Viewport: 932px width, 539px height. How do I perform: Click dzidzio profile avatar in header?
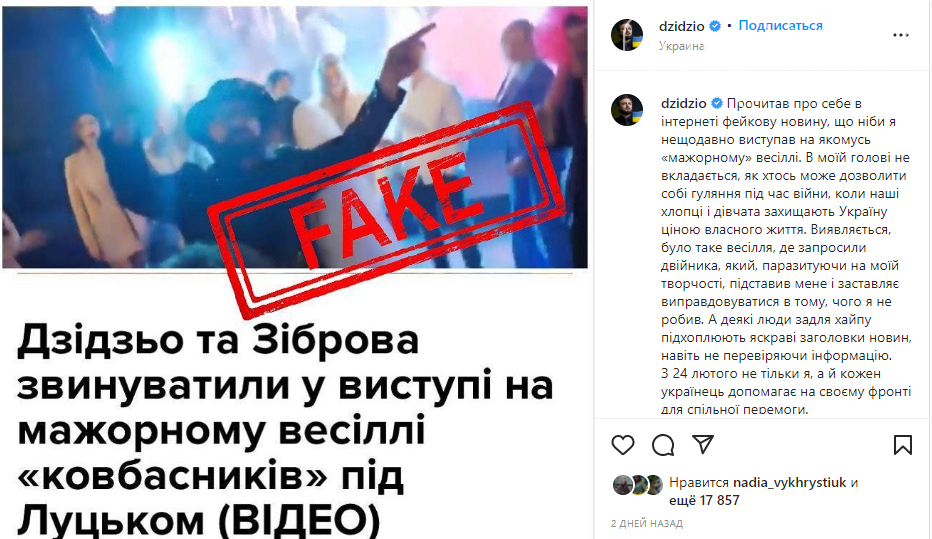[627, 35]
